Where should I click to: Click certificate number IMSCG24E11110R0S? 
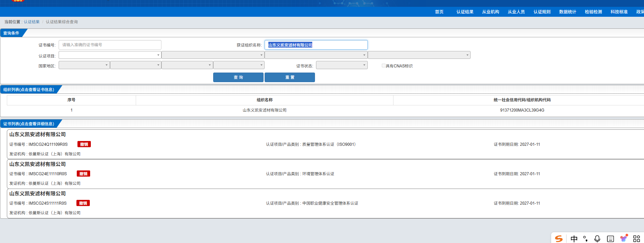[48, 174]
